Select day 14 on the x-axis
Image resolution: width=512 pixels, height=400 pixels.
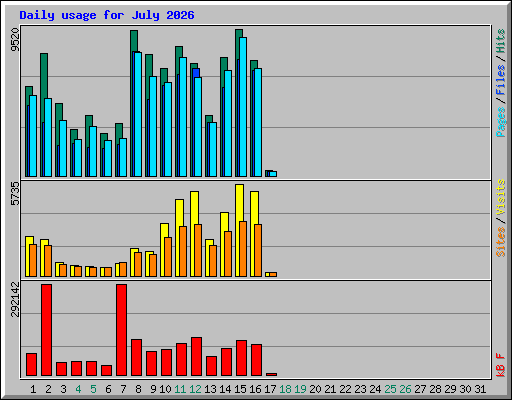[225, 389]
